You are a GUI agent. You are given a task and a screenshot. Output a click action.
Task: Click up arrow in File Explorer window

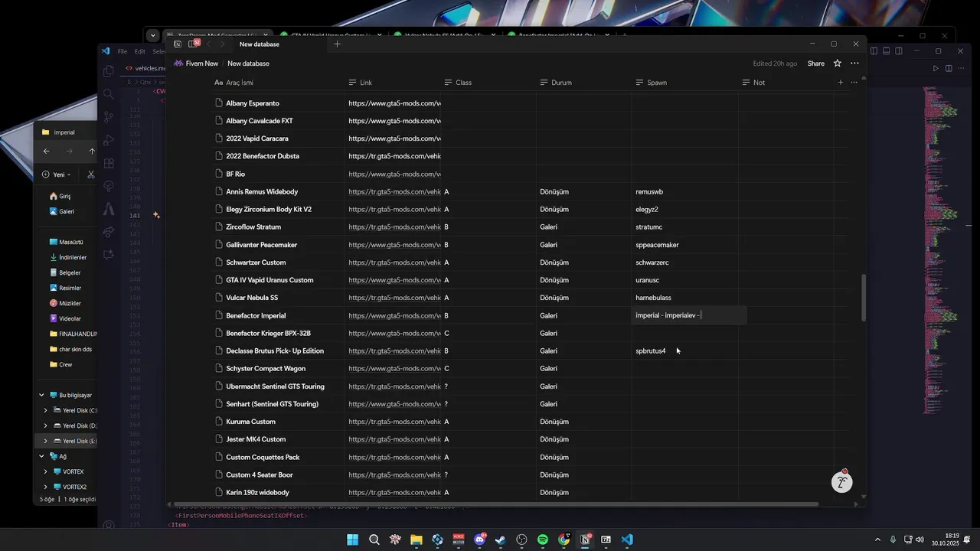pos(92,152)
